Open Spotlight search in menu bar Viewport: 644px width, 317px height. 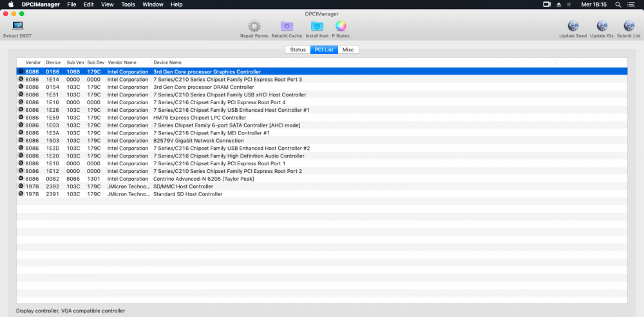click(x=618, y=5)
